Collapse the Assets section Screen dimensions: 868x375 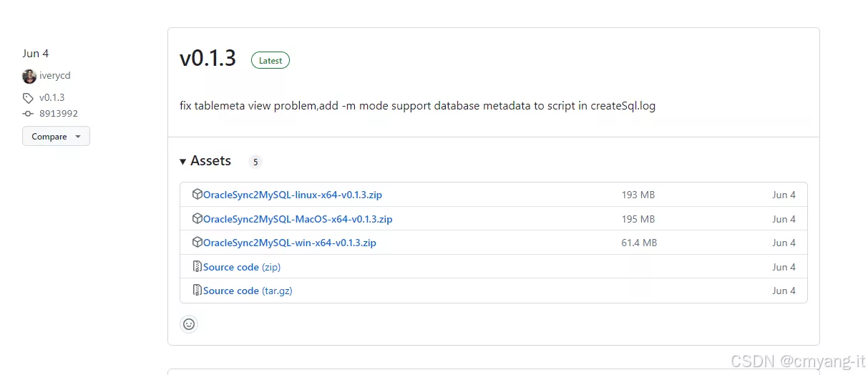tap(205, 161)
